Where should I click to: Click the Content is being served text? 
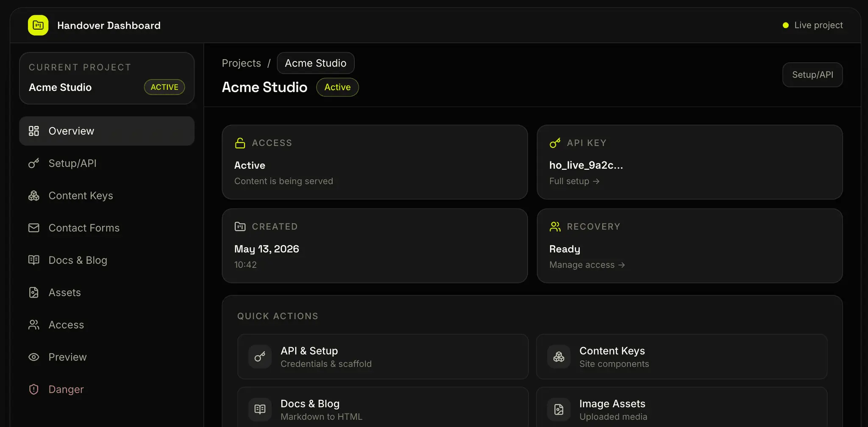click(284, 181)
